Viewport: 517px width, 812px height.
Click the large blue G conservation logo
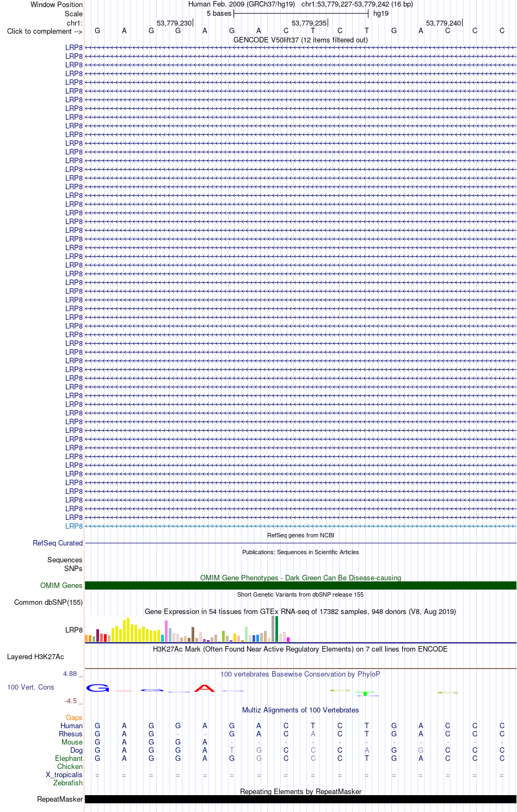[97, 688]
